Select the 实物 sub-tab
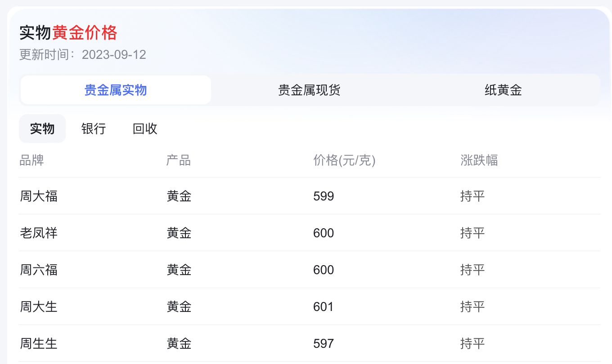Image resolution: width=612 pixels, height=364 pixels. 42,129
